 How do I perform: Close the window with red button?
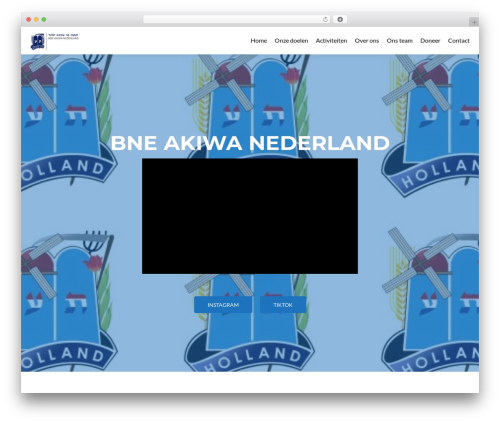29,20
